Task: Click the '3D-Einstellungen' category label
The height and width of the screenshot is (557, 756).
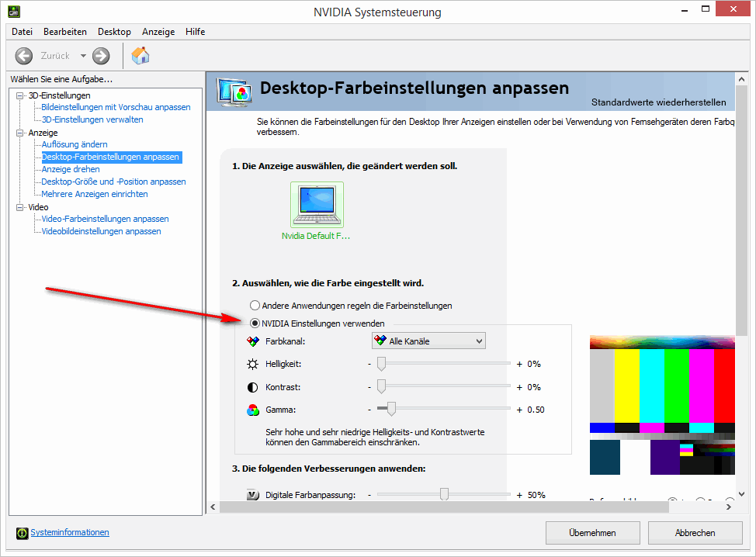Action: tap(59, 95)
